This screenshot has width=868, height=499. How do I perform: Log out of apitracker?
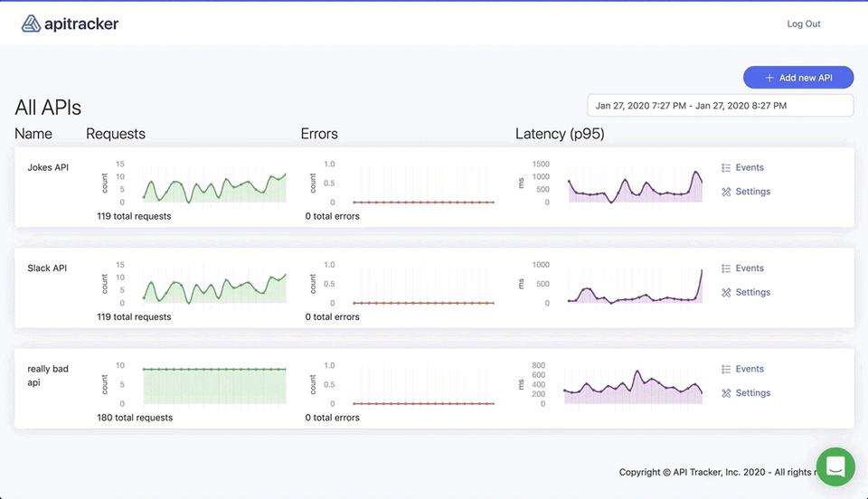(x=804, y=24)
